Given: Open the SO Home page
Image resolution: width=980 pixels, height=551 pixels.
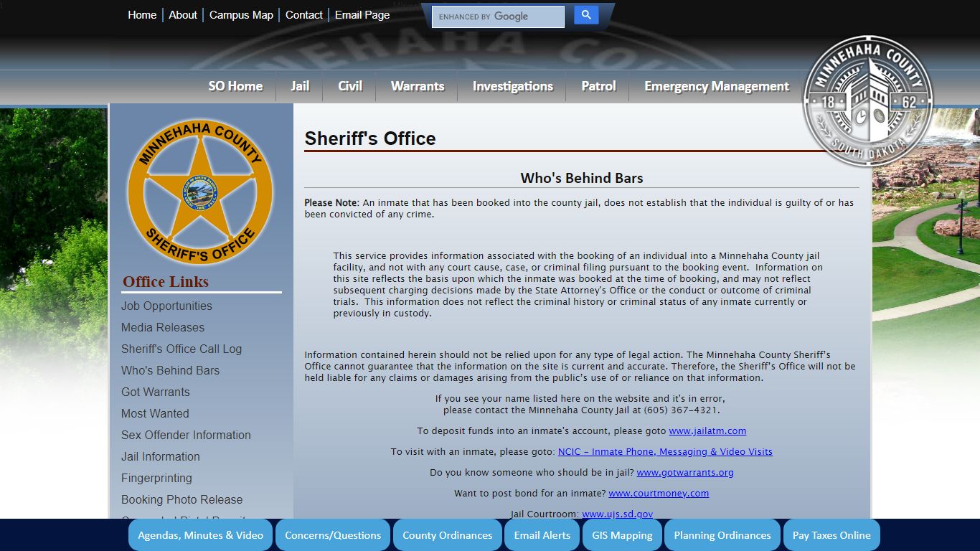Looking at the screenshot, I should click(x=235, y=86).
